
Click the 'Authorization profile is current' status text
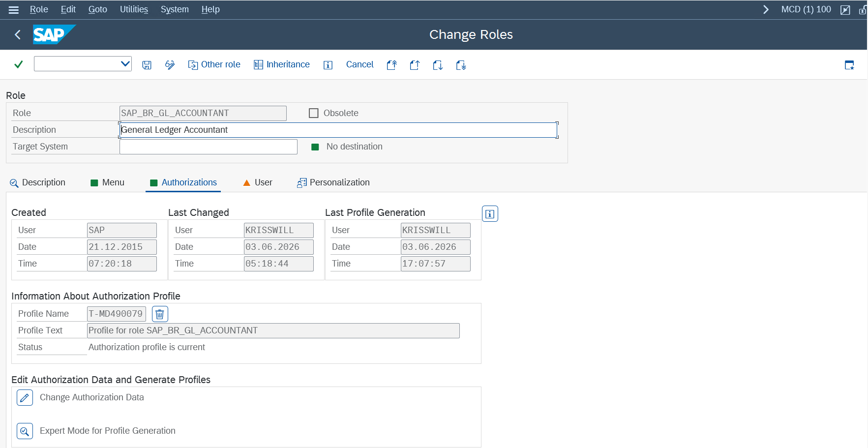[x=147, y=347]
